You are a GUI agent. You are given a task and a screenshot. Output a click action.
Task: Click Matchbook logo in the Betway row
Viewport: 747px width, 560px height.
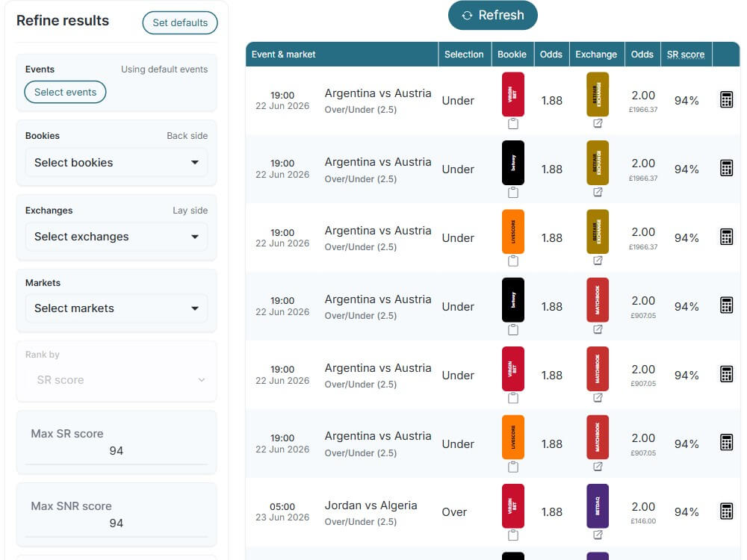click(598, 300)
